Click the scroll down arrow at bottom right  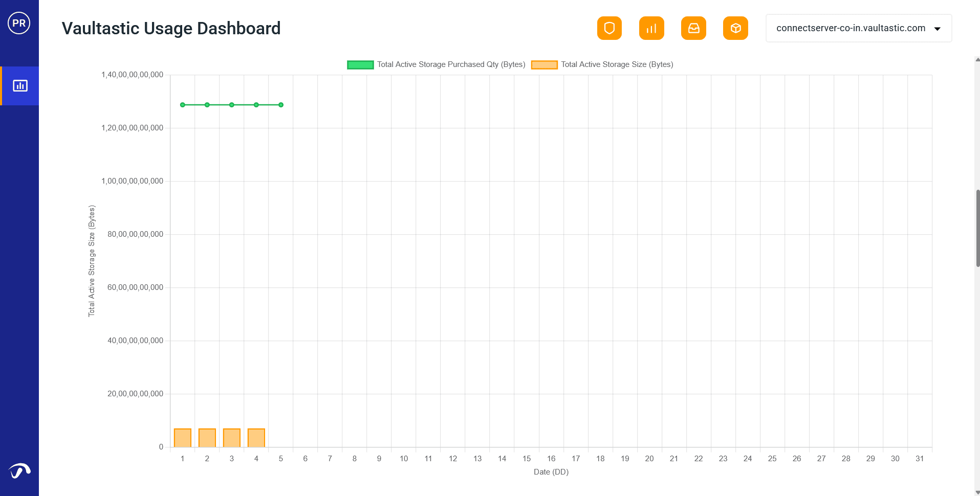click(977, 492)
